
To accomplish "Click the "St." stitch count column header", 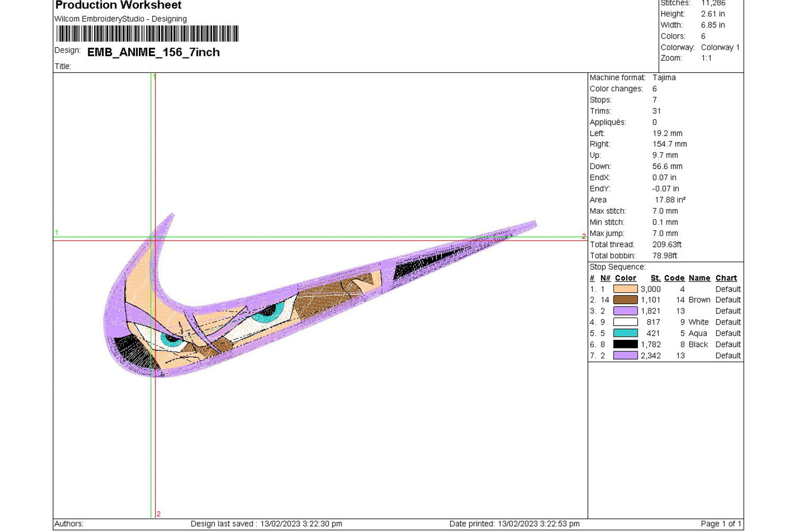I will pos(655,278).
